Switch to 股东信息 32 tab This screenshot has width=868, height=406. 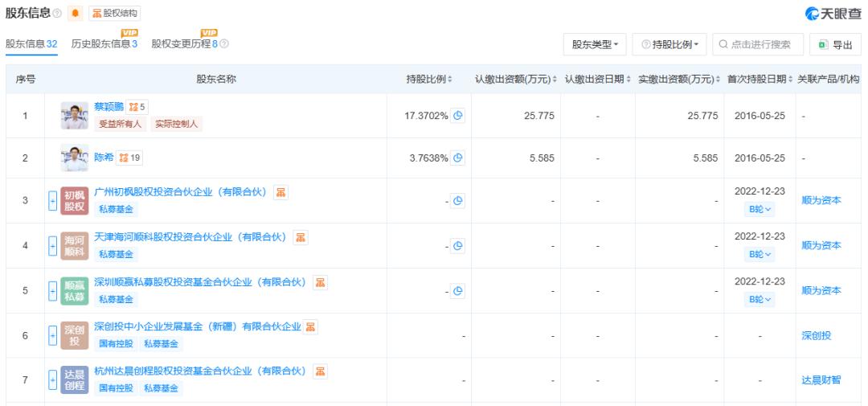coord(31,44)
